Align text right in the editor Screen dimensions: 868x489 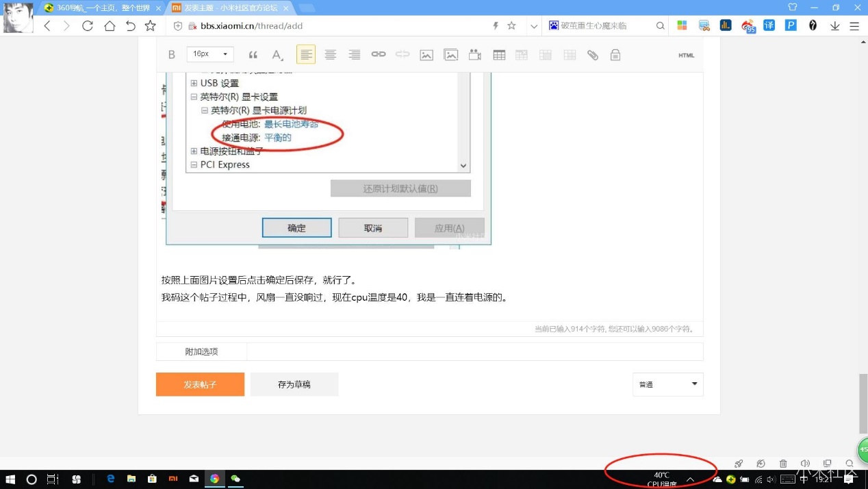click(x=354, y=55)
